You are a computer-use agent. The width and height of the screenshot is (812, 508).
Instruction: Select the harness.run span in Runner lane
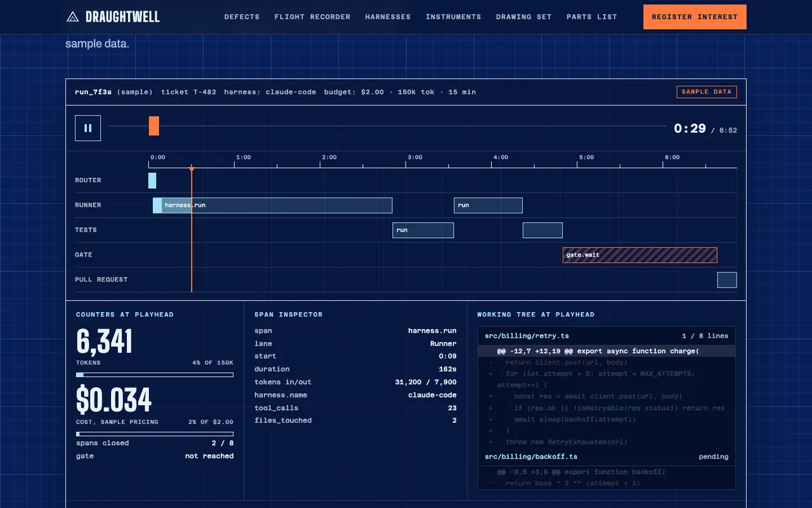[272, 205]
